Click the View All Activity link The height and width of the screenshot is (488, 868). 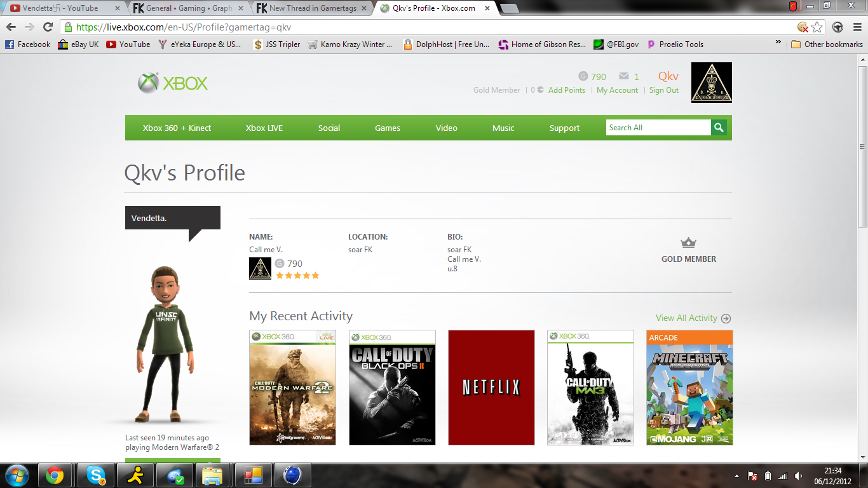click(686, 318)
